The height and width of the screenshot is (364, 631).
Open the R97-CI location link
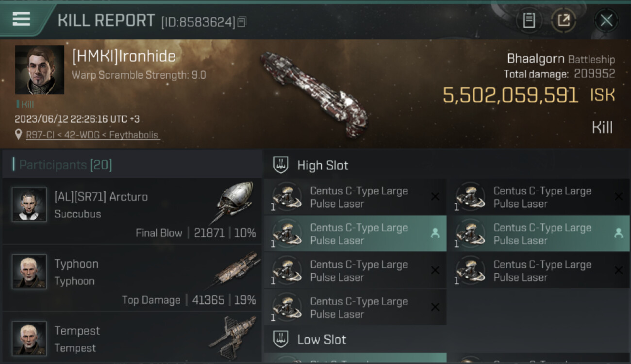click(92, 135)
